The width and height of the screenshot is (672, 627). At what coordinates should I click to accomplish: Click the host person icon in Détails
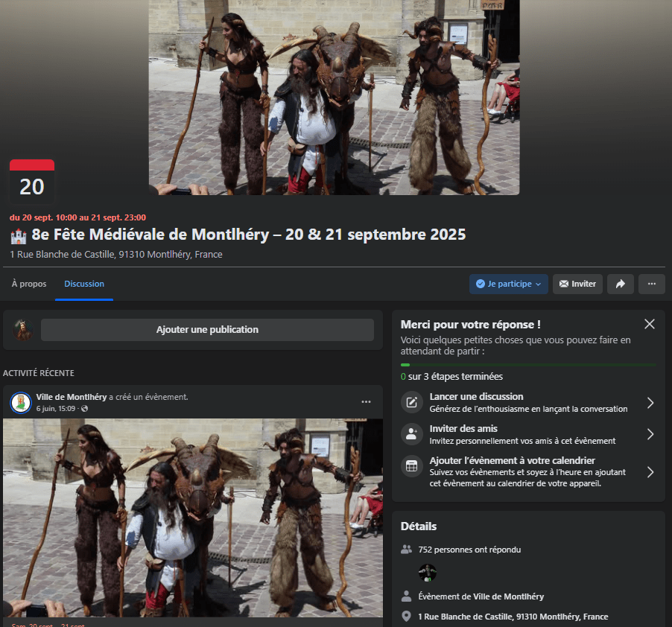click(406, 596)
